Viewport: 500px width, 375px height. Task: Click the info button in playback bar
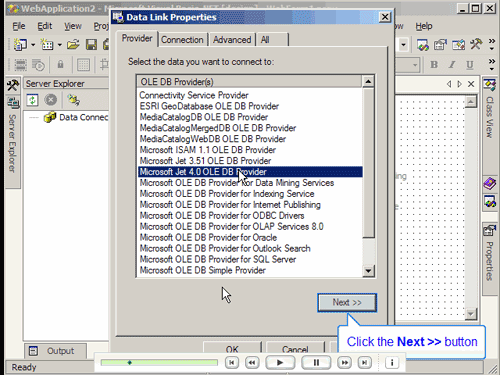pos(392,362)
